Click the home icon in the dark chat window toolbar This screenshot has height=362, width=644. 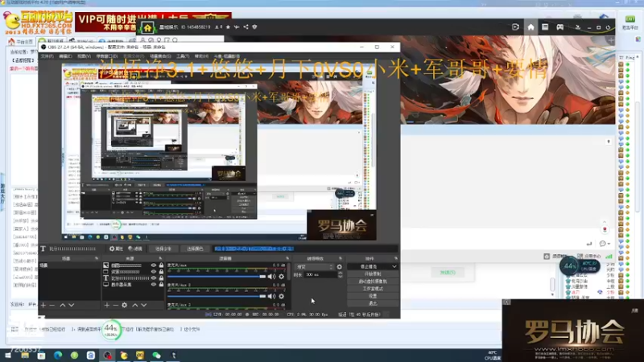530,27
